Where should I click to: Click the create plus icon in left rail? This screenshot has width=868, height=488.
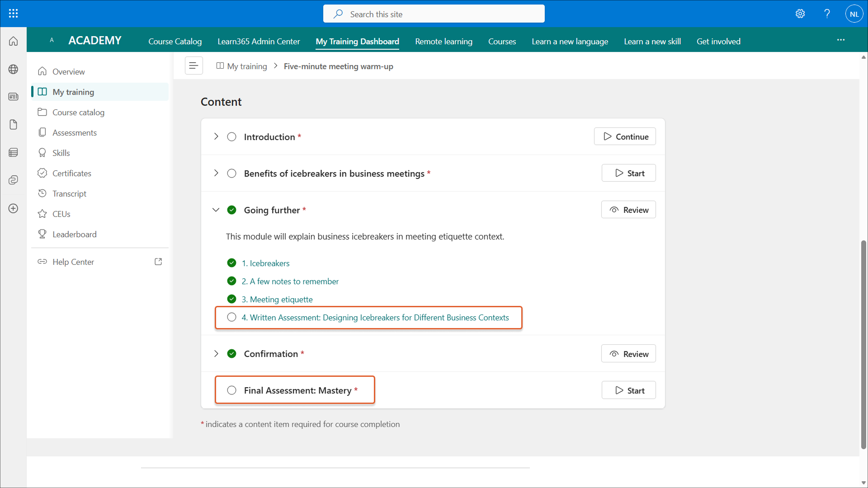13,208
